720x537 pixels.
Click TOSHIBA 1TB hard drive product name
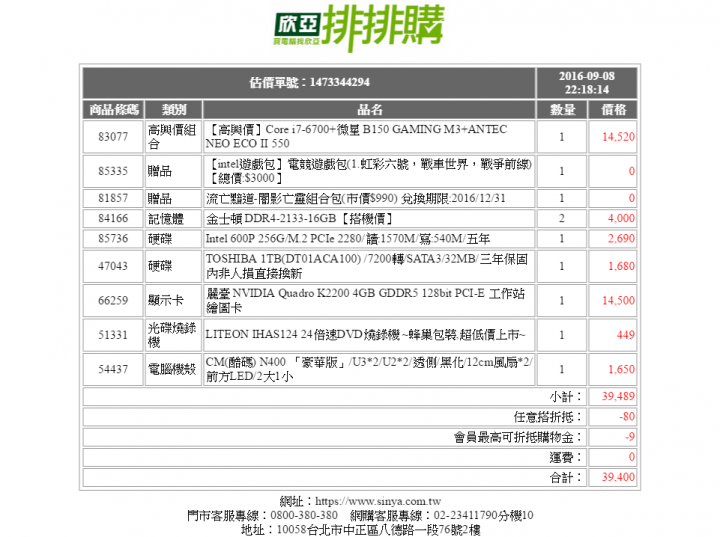pyautogui.click(x=366, y=266)
